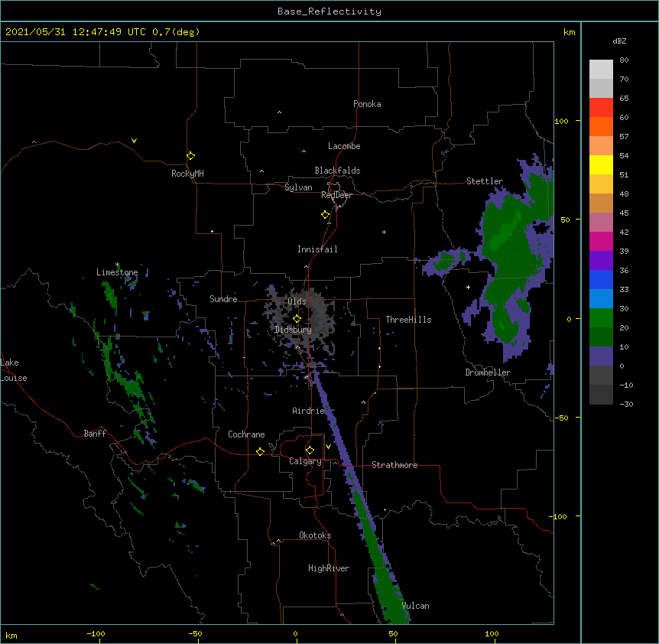Screen dimensions: 659x644
Task: Click the light gray 70-80 dBZ swatch
Action: click(x=601, y=70)
